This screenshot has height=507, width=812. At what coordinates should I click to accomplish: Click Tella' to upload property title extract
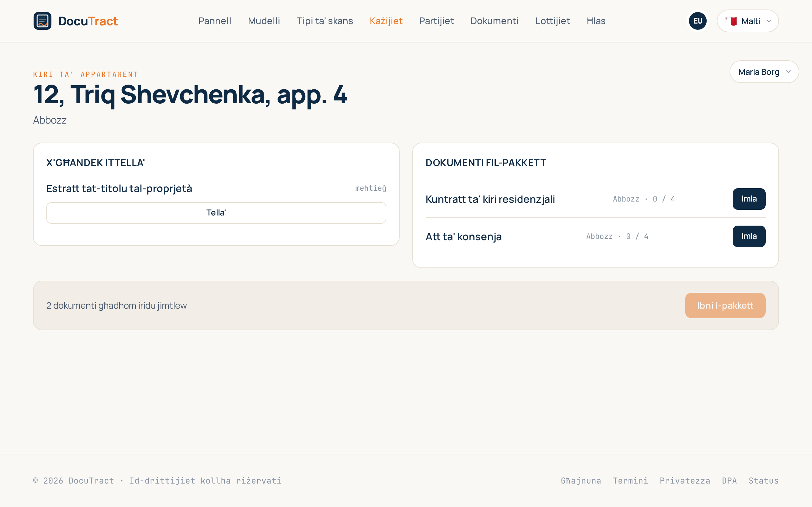216,213
